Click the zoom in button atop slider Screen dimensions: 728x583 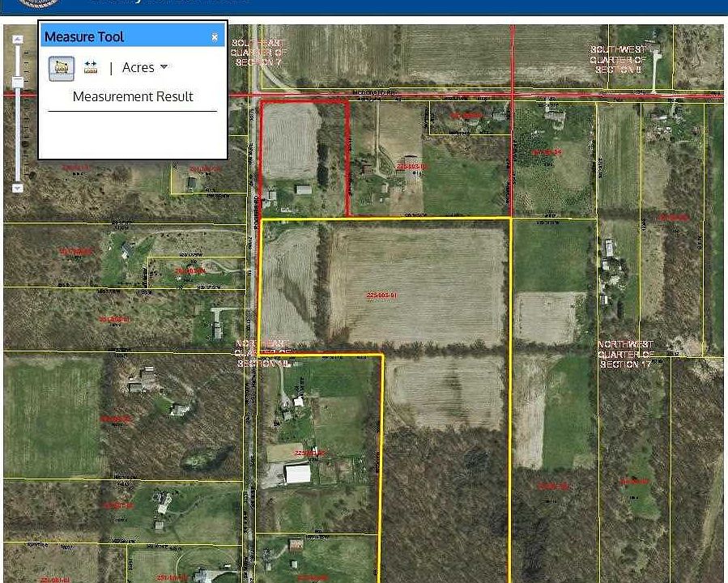click(x=18, y=40)
